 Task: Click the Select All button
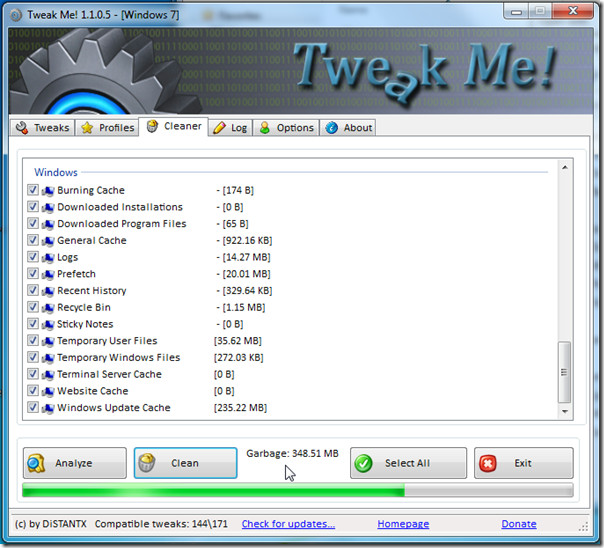coord(408,463)
